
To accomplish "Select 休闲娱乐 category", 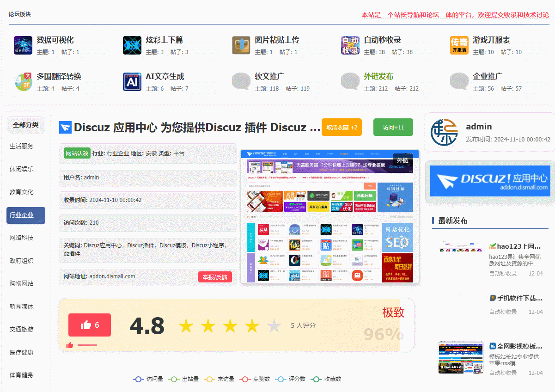I will click(x=22, y=169).
